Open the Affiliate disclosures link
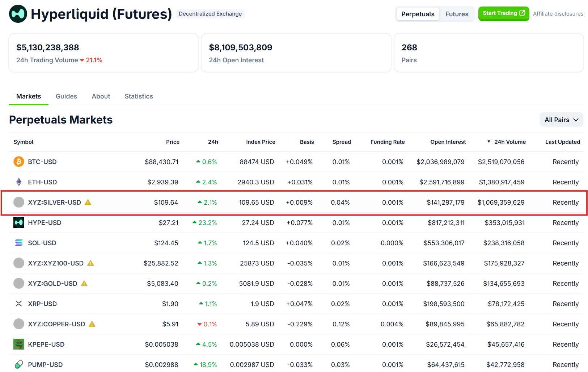The width and height of the screenshot is (588, 372). [x=558, y=14]
